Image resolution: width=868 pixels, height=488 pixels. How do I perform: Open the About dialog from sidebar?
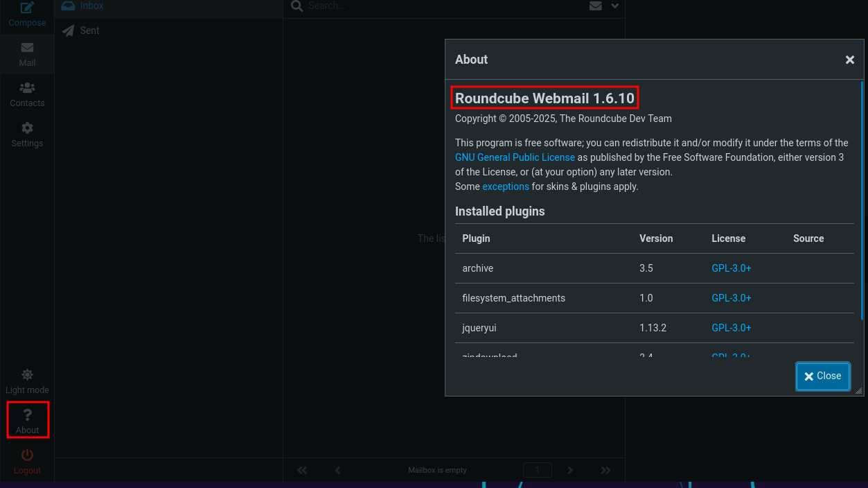click(27, 421)
